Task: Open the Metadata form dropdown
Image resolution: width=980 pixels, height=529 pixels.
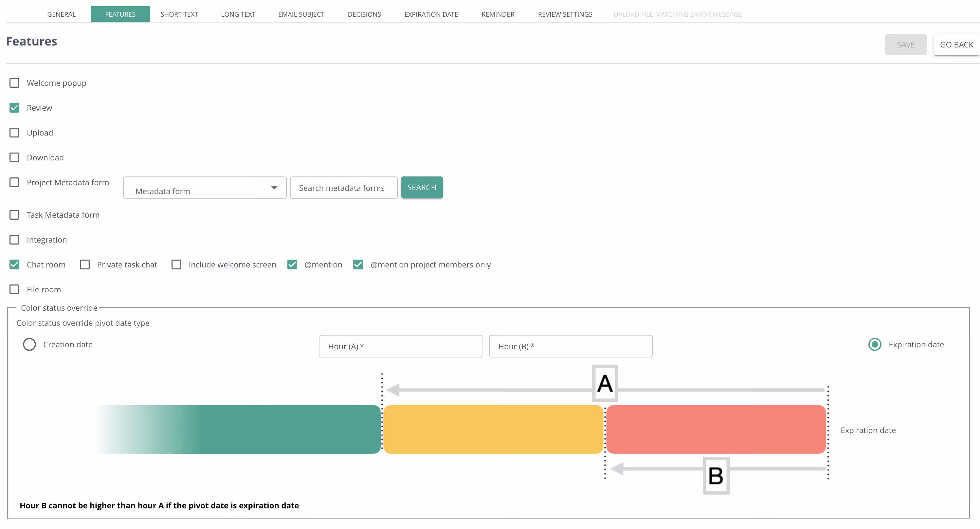Action: [205, 188]
